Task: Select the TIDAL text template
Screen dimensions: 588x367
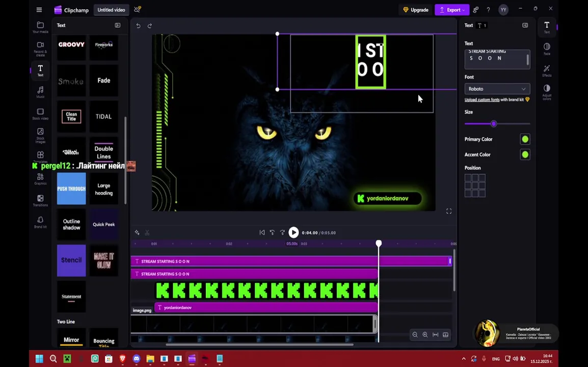Action: (104, 117)
